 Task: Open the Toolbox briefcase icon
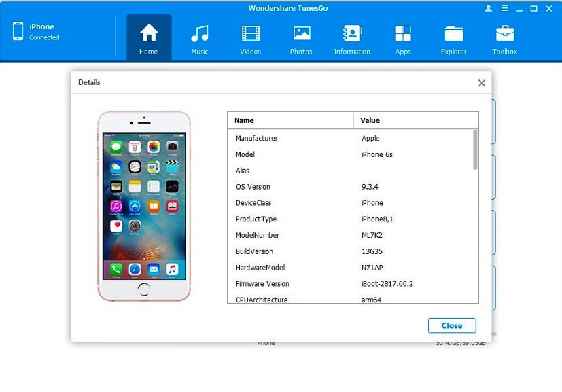[x=505, y=34]
